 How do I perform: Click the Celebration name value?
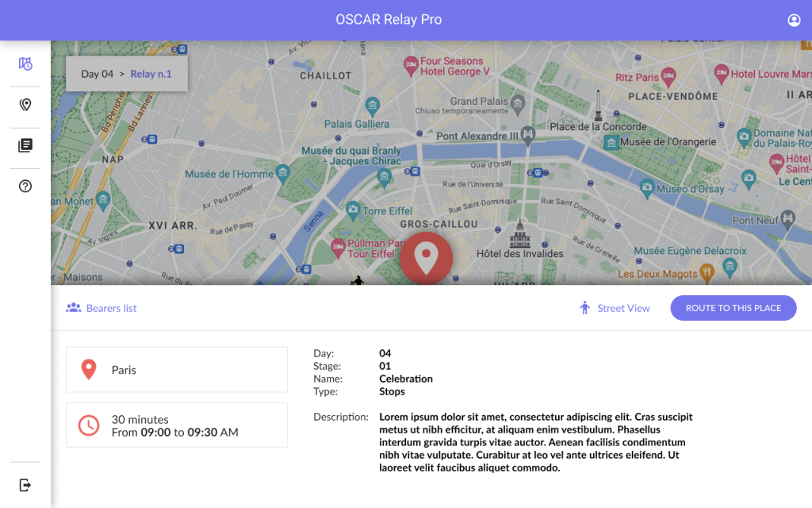406,379
